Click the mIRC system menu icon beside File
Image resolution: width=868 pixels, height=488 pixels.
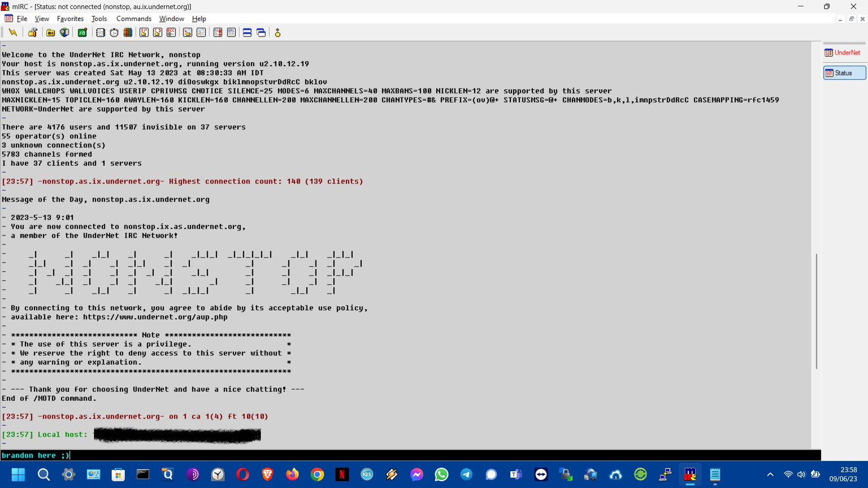point(8,19)
